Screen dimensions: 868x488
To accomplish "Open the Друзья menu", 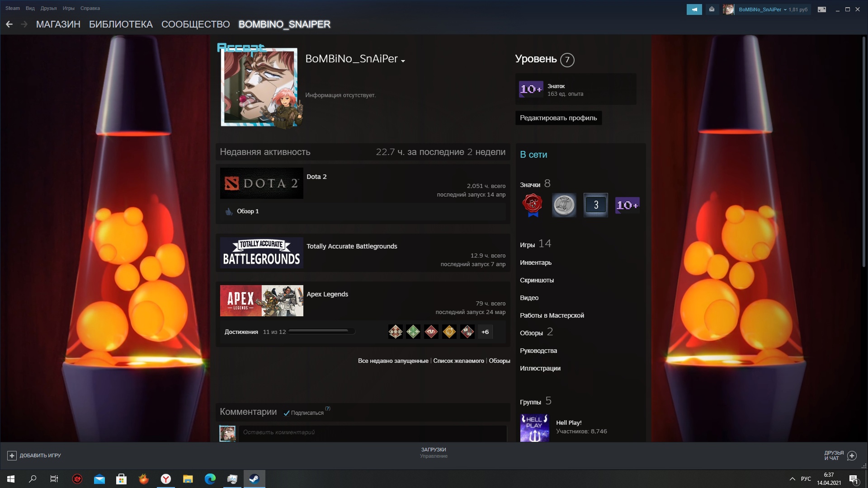I will pos(48,8).
